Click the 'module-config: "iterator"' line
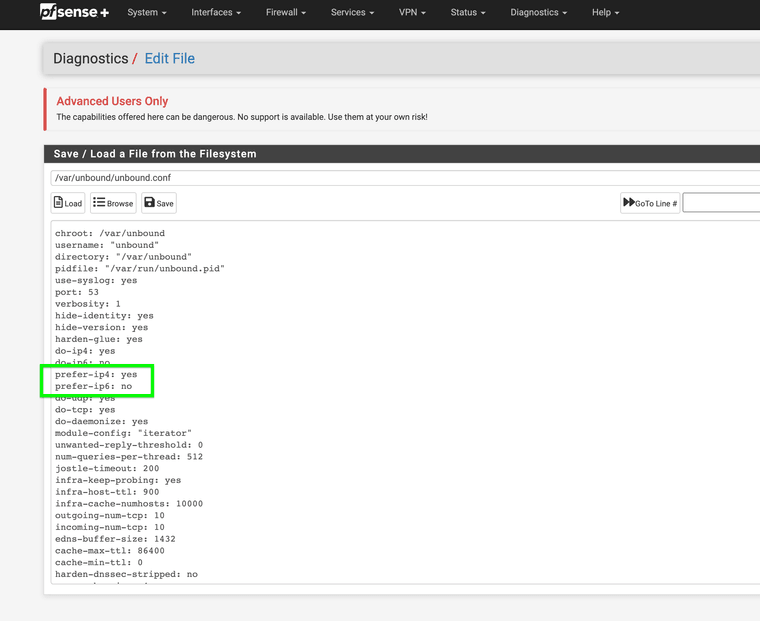 tap(124, 433)
